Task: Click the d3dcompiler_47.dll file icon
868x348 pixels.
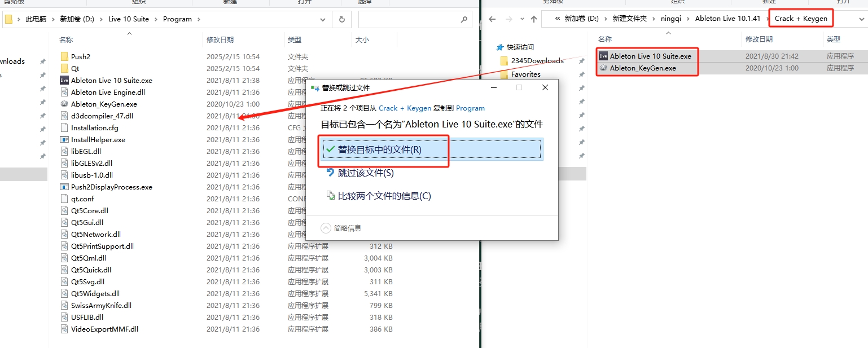Action: tap(64, 116)
